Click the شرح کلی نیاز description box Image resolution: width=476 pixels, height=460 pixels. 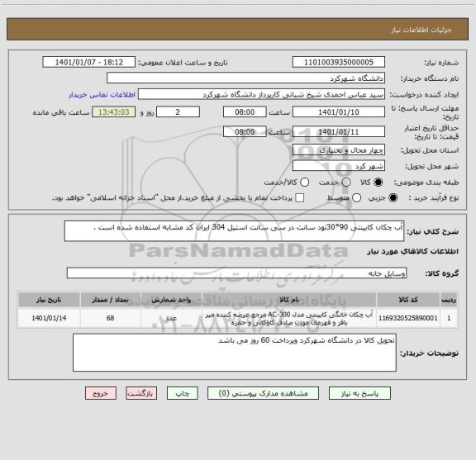click(234, 231)
